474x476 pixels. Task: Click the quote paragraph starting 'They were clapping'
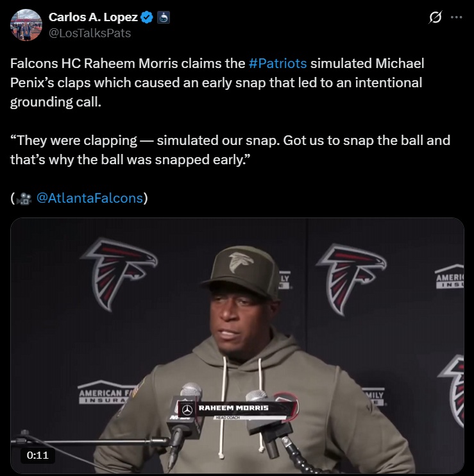230,150
